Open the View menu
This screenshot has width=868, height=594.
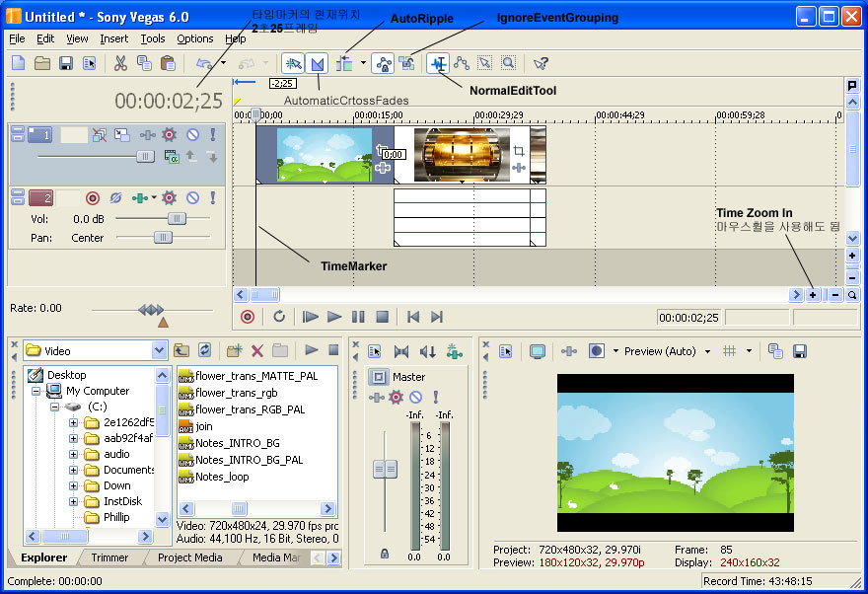coord(77,38)
